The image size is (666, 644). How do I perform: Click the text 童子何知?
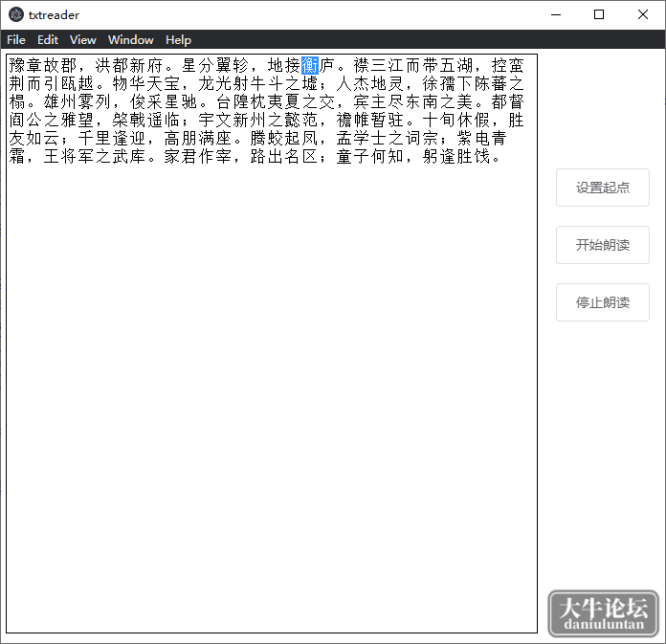pyautogui.click(x=370, y=157)
